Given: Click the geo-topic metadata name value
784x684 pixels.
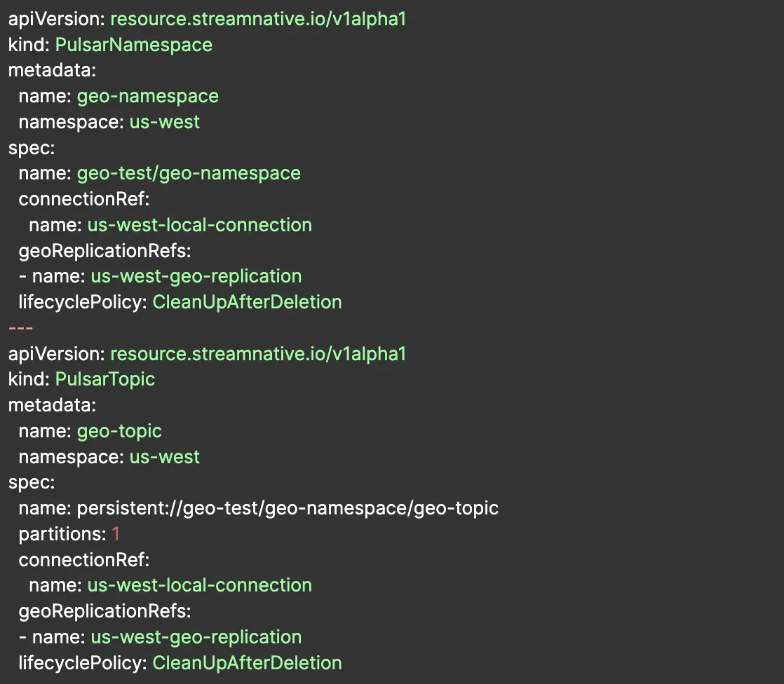Looking at the screenshot, I should pos(119,431).
